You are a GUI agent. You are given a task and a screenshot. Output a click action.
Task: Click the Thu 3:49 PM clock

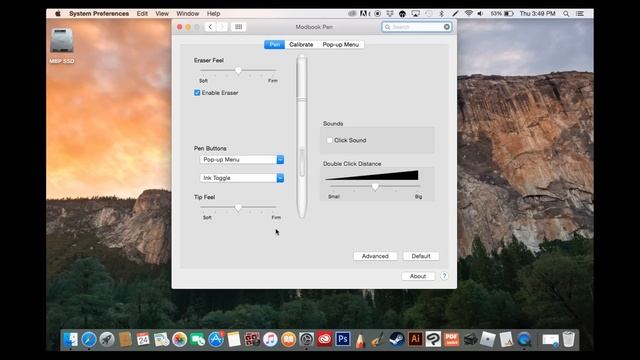tap(537, 13)
